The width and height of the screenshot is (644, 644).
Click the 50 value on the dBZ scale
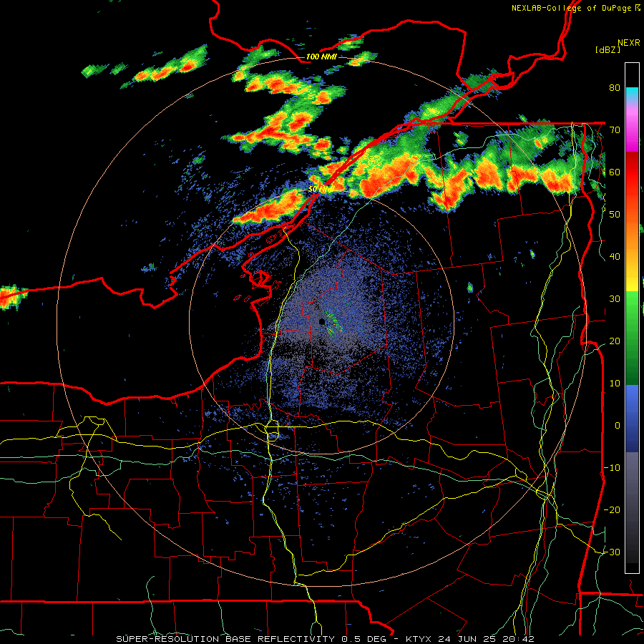tap(615, 215)
